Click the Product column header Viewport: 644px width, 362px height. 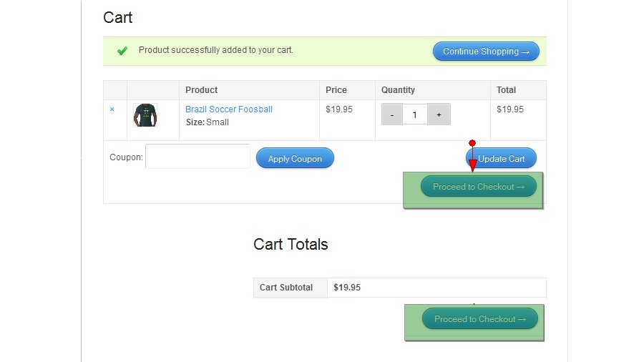coord(201,90)
